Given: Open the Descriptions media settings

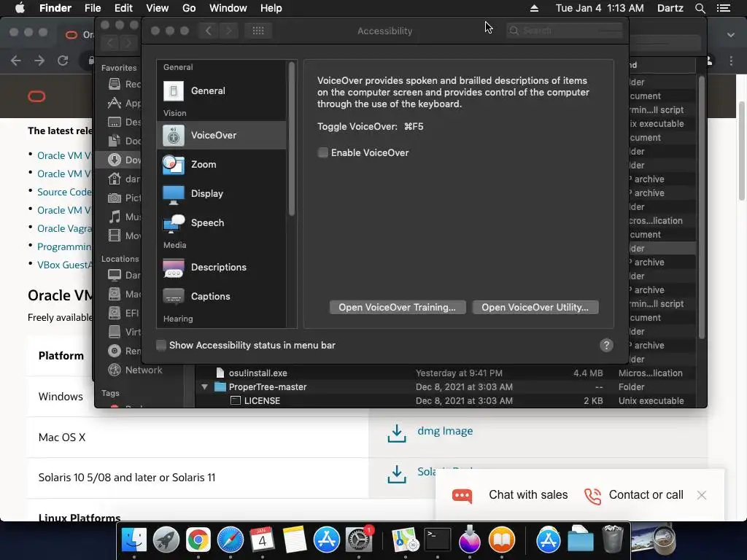Looking at the screenshot, I should [x=222, y=267].
